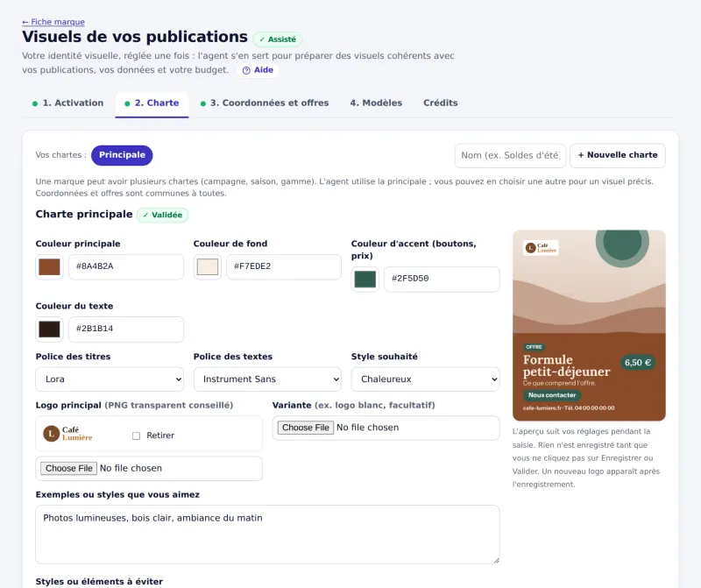Open the Couleur de fond cream swatch
The width and height of the screenshot is (701, 588).
click(x=208, y=267)
